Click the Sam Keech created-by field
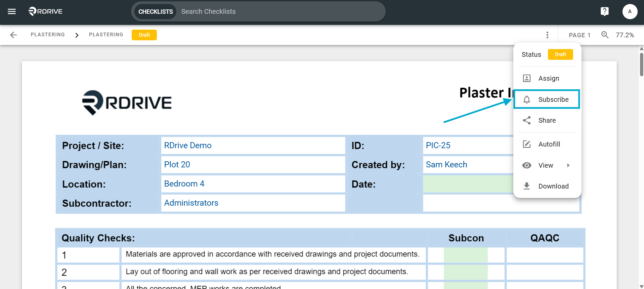644x289 pixels. (468, 165)
